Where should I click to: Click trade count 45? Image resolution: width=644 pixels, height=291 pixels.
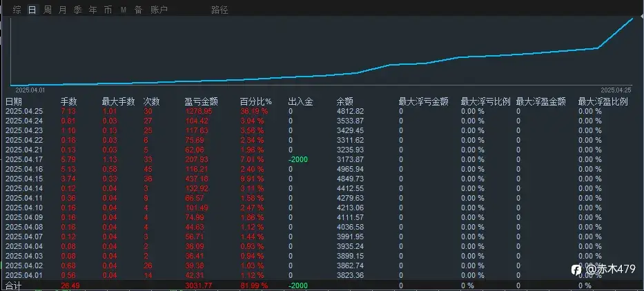[148, 169]
